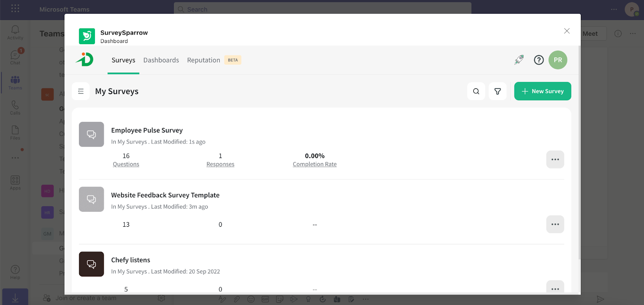Image resolution: width=644 pixels, height=305 pixels.
Task: Click the 13 questions count for Website Feedback
Action: pos(126,225)
